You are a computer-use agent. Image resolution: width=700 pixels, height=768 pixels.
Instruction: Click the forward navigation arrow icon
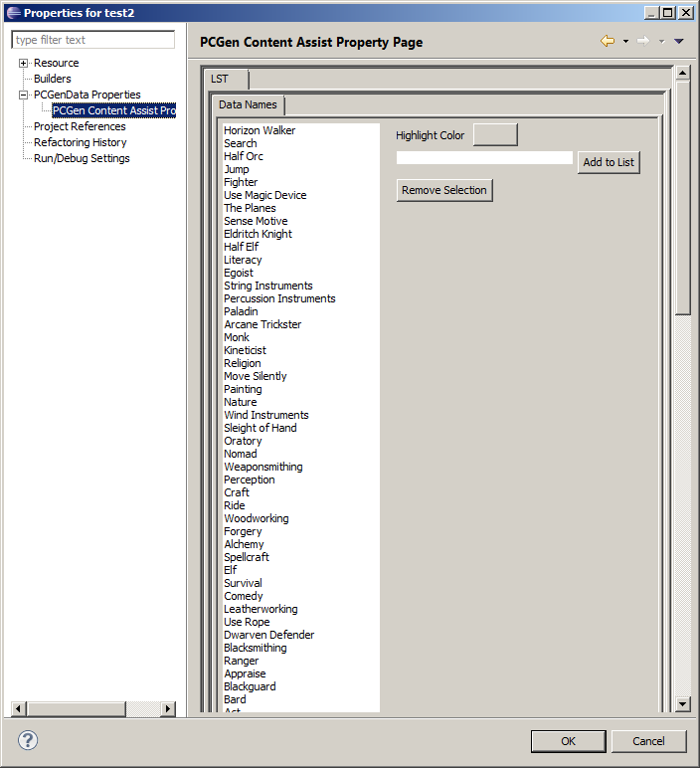(x=643, y=41)
